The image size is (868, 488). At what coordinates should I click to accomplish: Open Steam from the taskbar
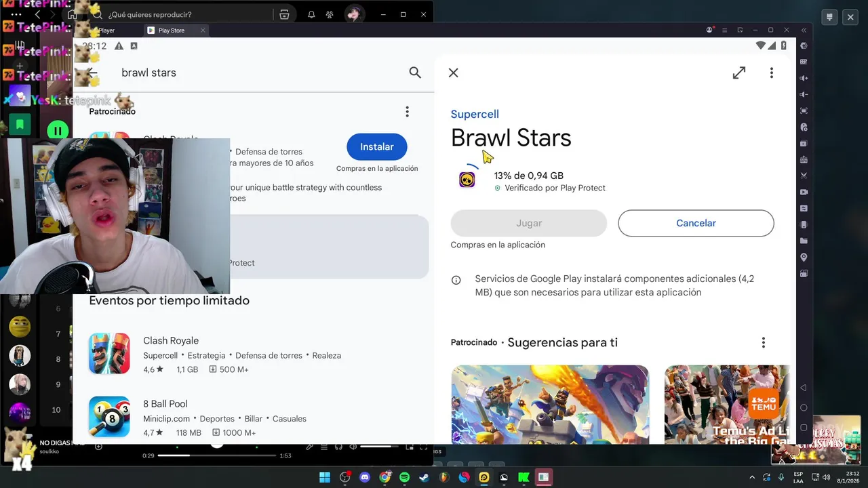[x=425, y=477]
